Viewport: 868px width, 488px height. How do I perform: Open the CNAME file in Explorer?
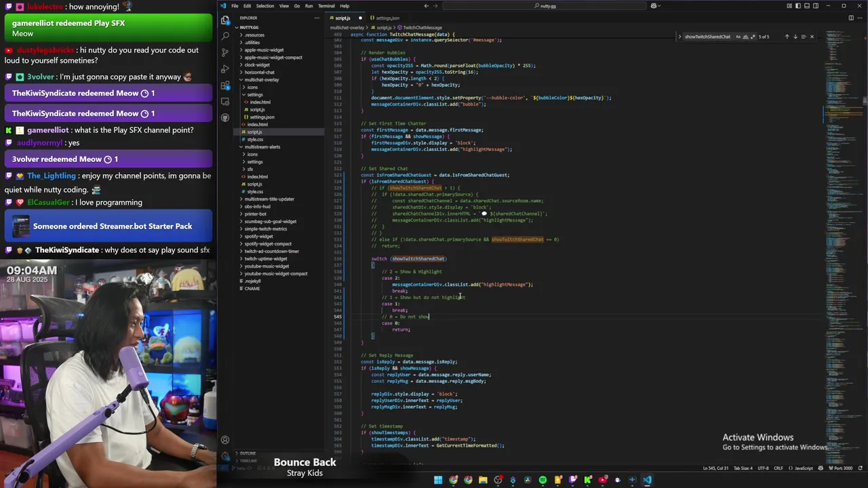[252, 288]
